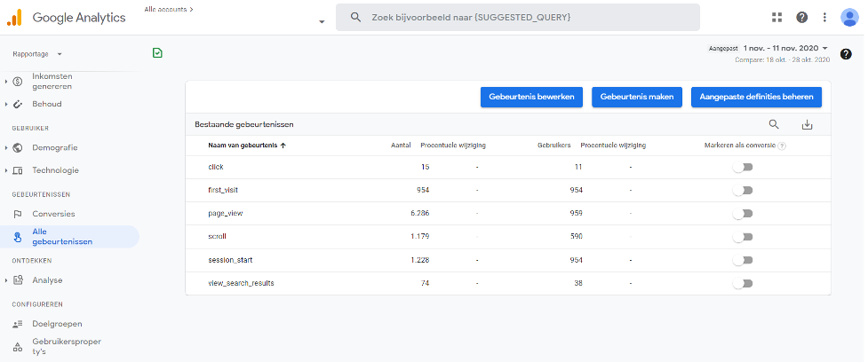Open Demografie report
Screen dimensions: 868x362
(55, 147)
